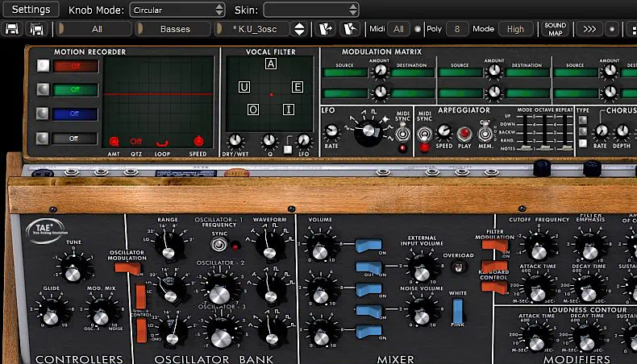Viewport: 637px width, 364px height.
Task: Open the Sound Map view
Action: point(555,29)
